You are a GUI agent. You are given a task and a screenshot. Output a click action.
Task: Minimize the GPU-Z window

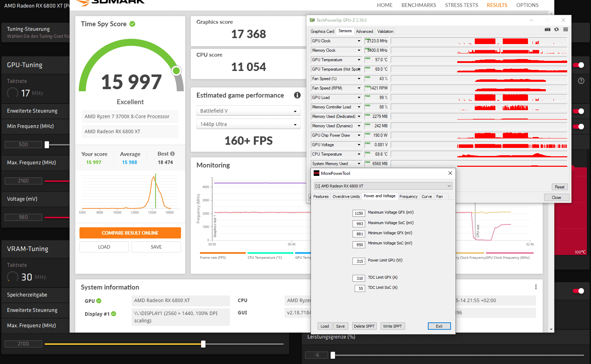point(531,20)
